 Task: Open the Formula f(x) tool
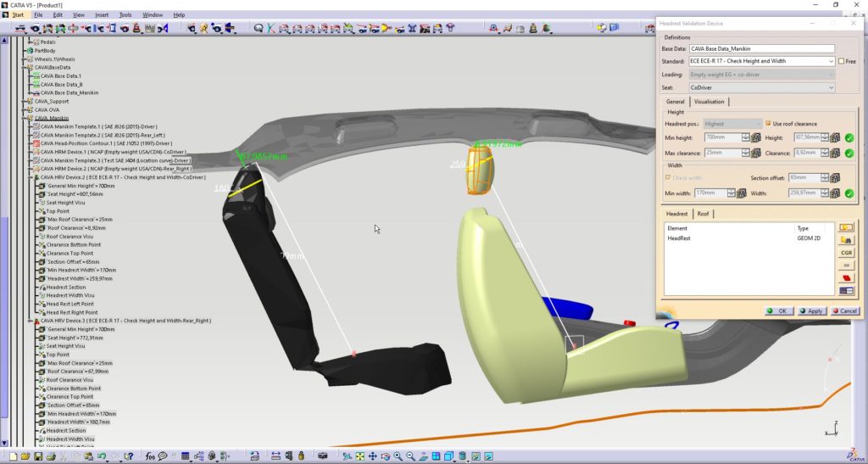pos(150,456)
